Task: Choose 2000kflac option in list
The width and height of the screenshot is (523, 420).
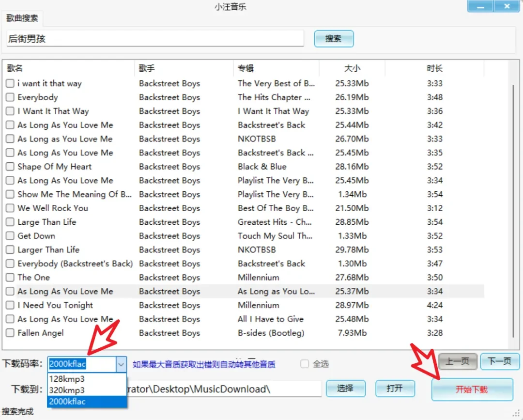Action: (x=87, y=401)
